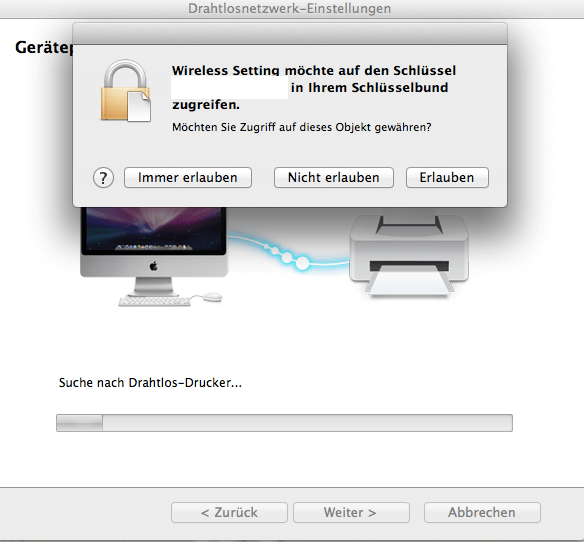Continue with the Weiter button

pos(351,512)
